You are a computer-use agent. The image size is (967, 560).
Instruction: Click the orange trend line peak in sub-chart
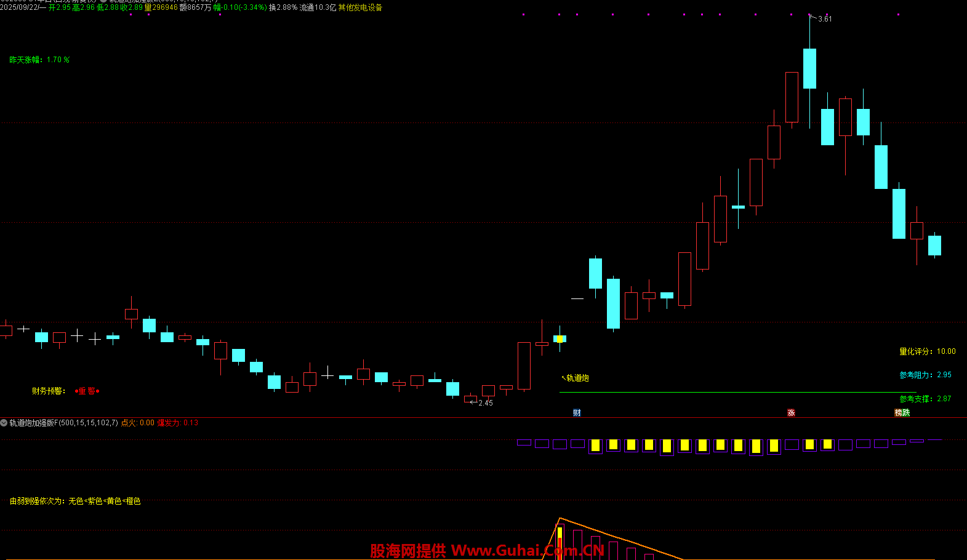[560, 518]
